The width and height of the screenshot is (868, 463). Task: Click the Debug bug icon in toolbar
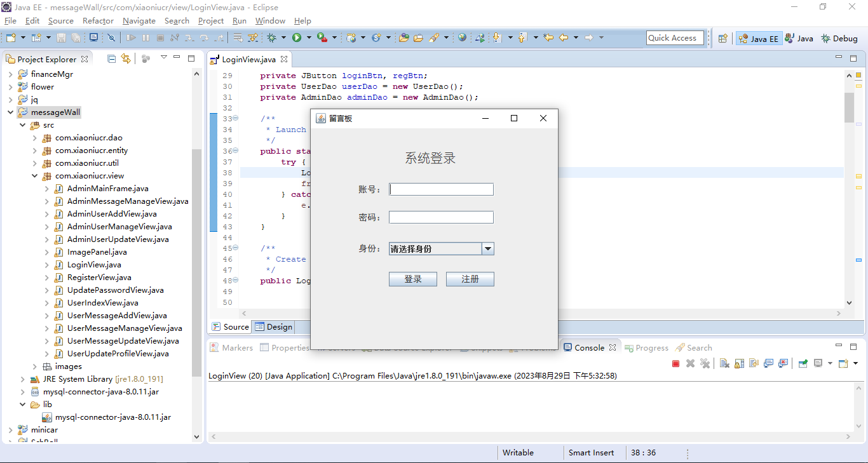(271, 37)
